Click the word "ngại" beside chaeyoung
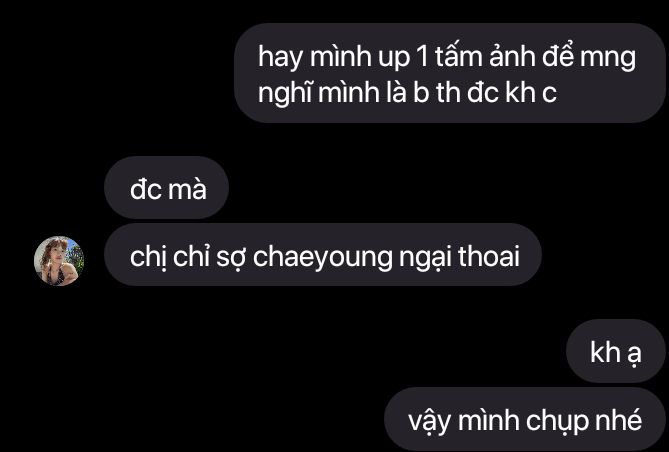The width and height of the screenshot is (669, 452). (425, 257)
